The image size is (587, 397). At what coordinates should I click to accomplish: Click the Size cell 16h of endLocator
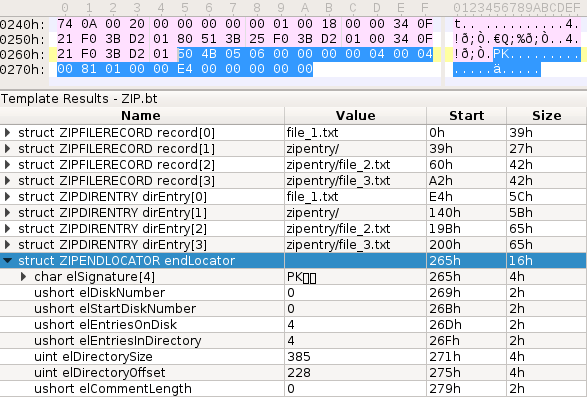[520, 261]
